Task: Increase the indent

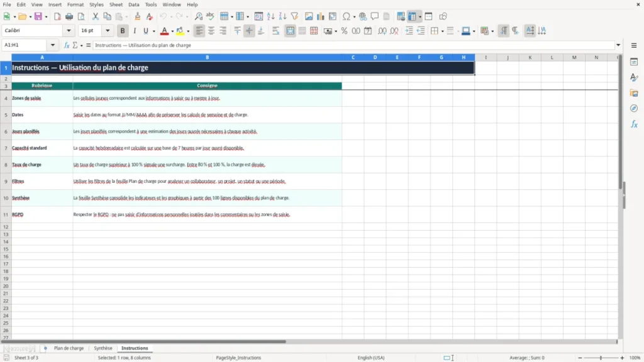Action: click(x=409, y=31)
